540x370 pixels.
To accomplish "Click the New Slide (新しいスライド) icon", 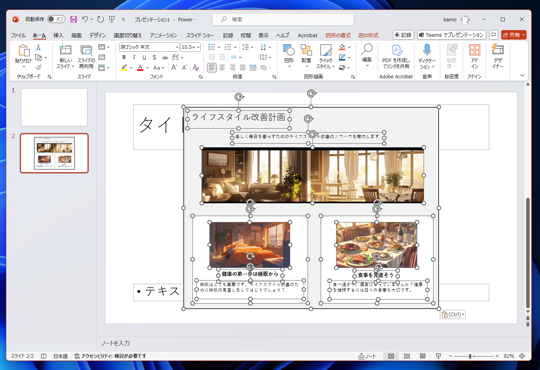I will [65, 50].
